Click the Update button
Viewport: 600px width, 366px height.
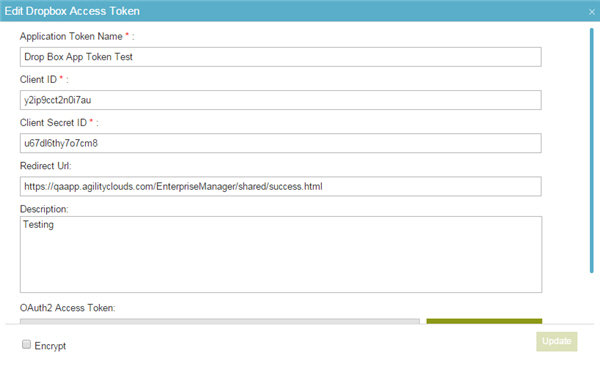point(556,341)
